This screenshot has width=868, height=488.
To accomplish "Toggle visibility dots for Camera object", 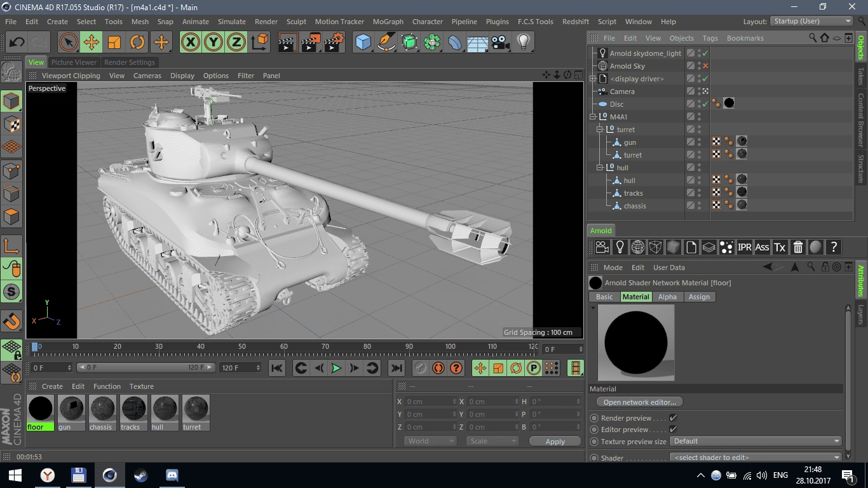I will pos(700,91).
